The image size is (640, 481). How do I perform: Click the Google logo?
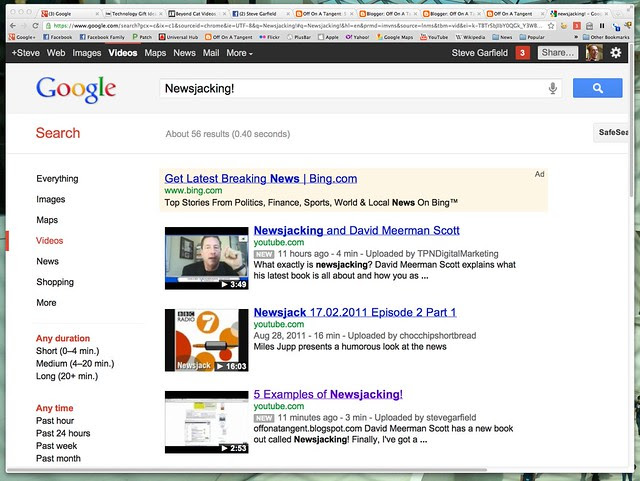point(76,89)
